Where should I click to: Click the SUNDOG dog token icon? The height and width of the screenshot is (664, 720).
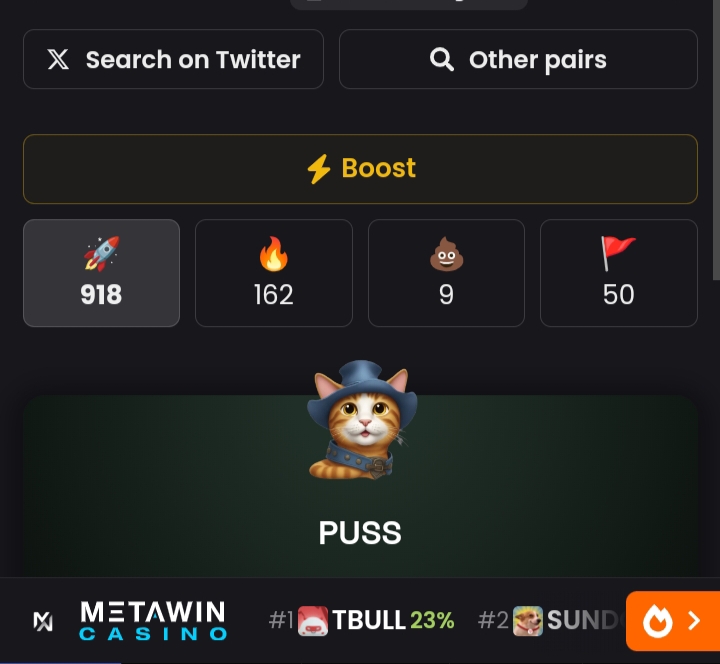(x=528, y=621)
